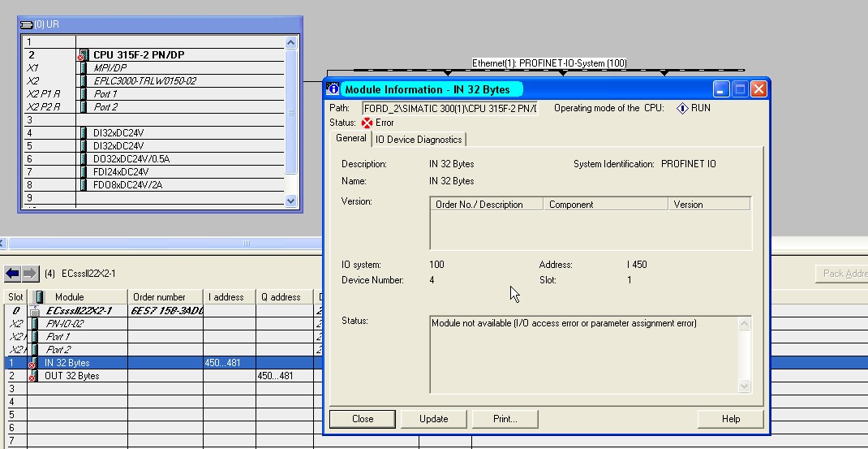Viewport: 868px width, 449px height.
Task: Click the status box scroll down arrow
Action: tap(745, 386)
